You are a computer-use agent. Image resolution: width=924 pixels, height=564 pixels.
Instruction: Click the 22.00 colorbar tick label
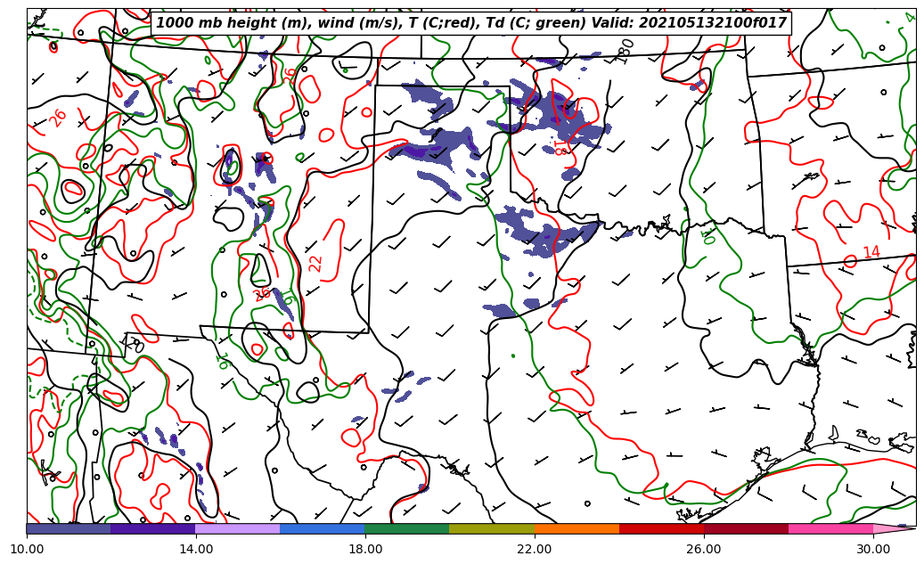click(x=535, y=549)
